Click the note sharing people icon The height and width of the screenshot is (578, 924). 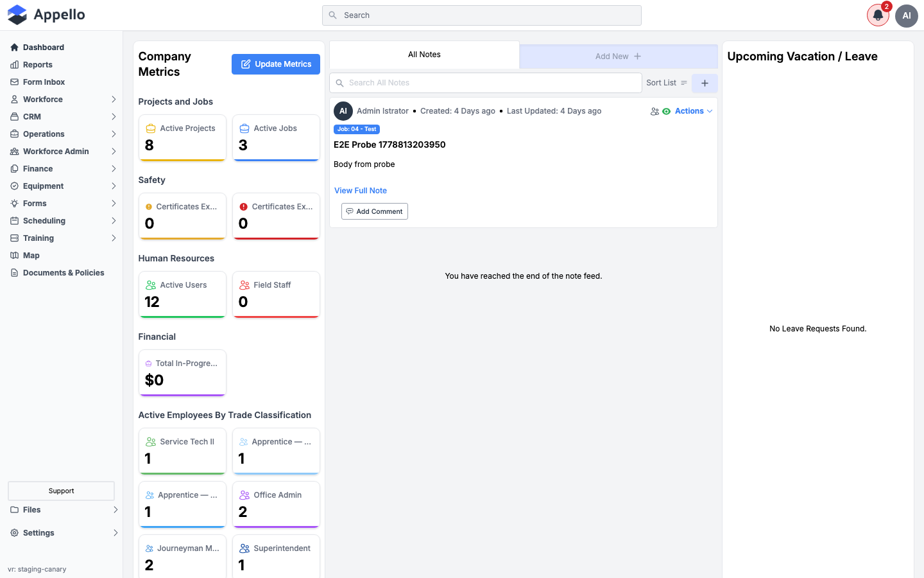point(654,111)
